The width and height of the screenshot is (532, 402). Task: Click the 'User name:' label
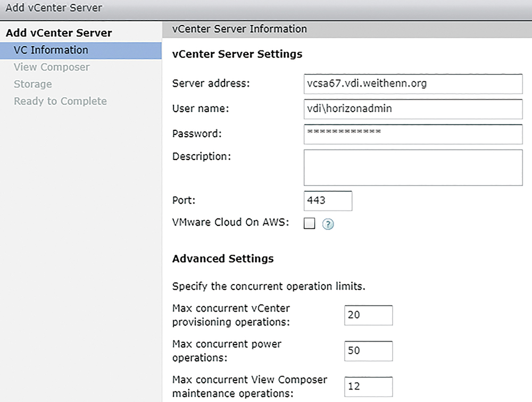[201, 108]
